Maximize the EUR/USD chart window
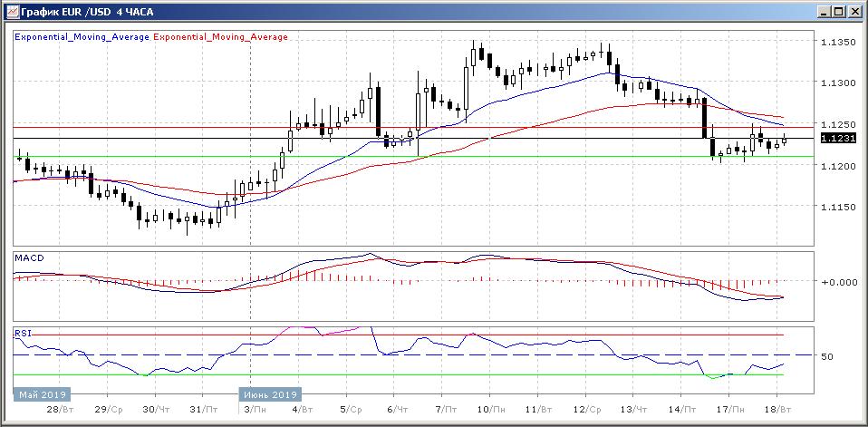868x427 pixels. pyautogui.click(x=838, y=11)
